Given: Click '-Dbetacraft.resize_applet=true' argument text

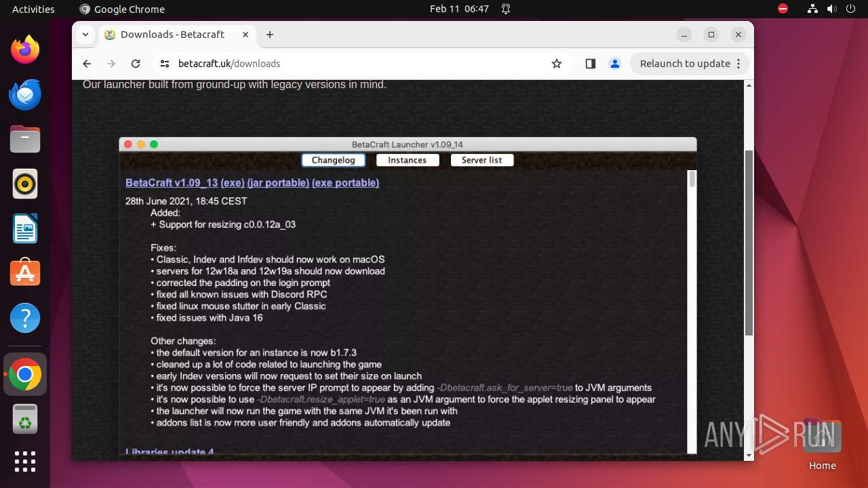Looking at the screenshot, I should pyautogui.click(x=321, y=399).
